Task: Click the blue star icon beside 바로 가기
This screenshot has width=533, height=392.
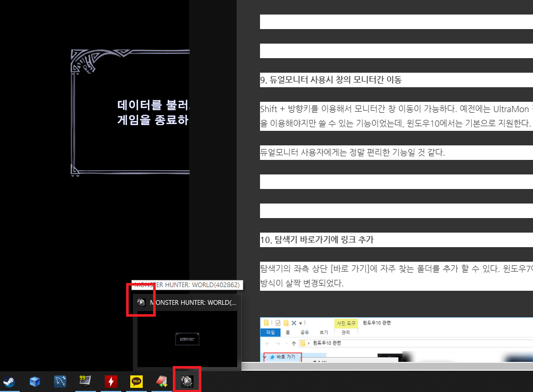Action: pyautogui.click(x=272, y=357)
